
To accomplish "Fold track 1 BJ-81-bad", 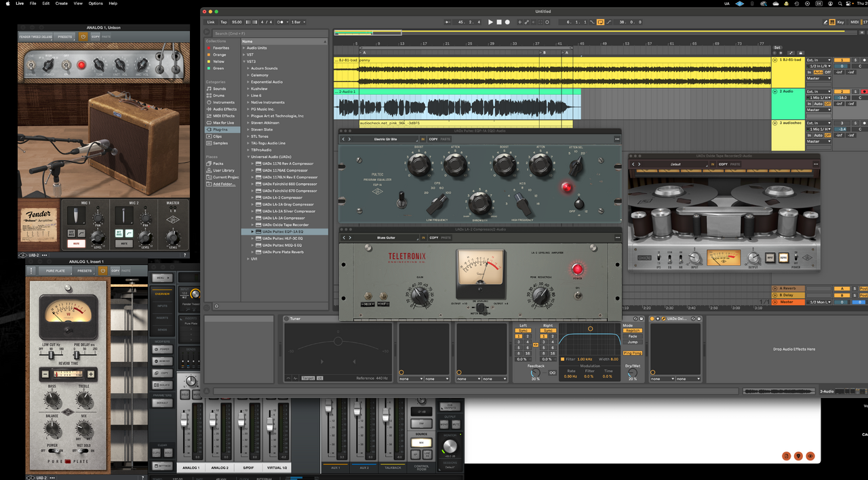I will coord(775,60).
